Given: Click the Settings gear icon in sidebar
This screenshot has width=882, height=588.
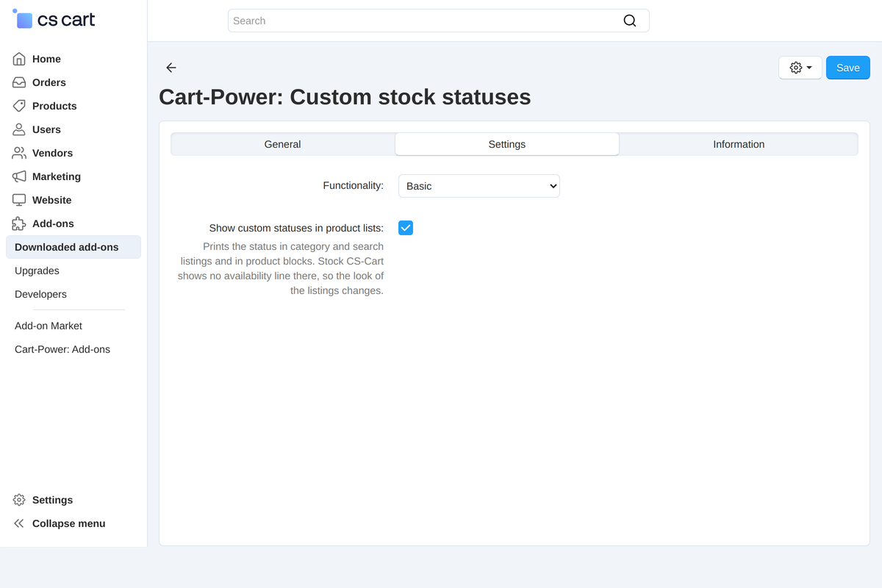Looking at the screenshot, I should [19, 500].
